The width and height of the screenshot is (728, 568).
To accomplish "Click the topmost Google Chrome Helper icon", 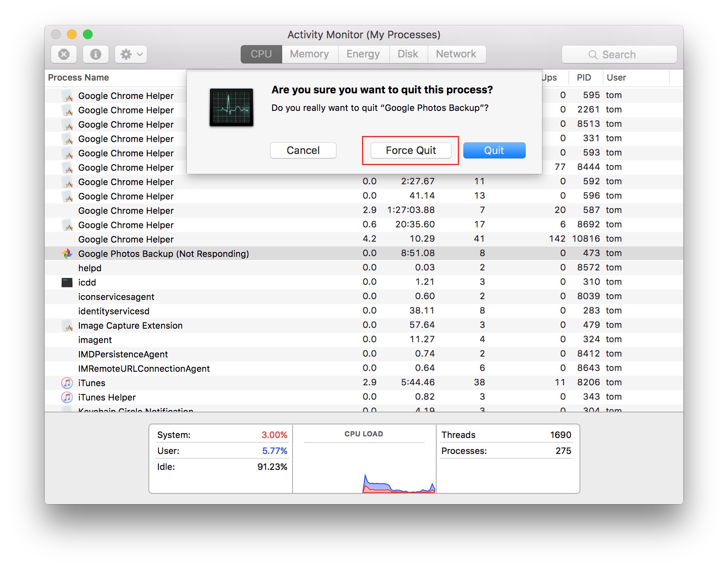I will click(x=67, y=95).
